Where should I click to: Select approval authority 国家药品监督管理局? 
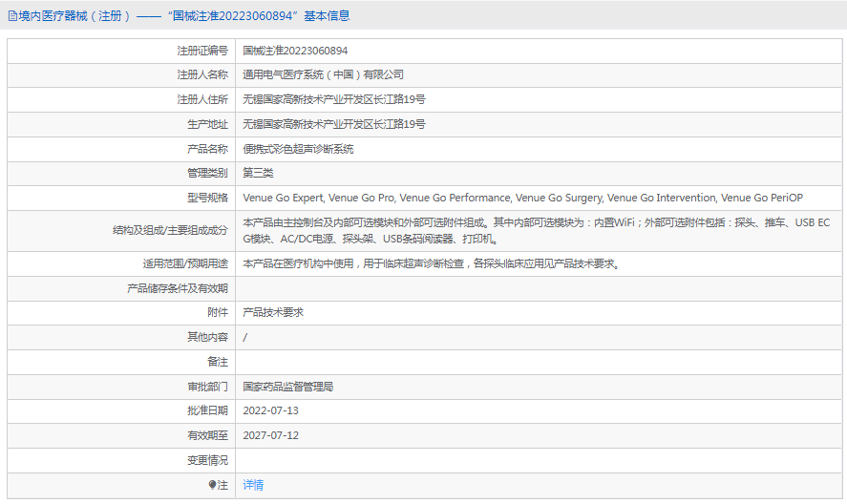coord(288,387)
